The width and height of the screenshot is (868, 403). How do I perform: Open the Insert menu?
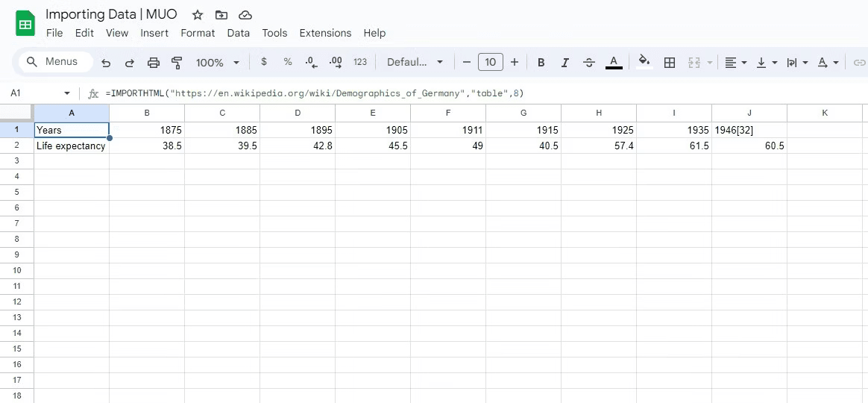click(x=154, y=33)
